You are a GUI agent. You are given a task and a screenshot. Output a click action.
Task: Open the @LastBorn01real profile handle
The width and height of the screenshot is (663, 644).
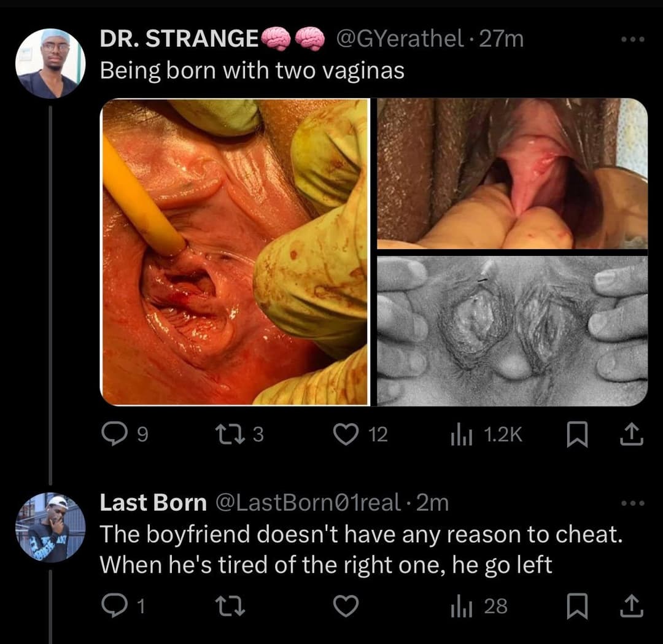pyautogui.click(x=308, y=503)
